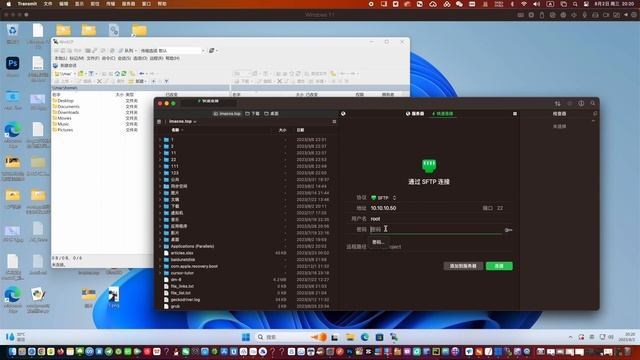The height and width of the screenshot is (360, 640).
Task: Select Desktop folder in WinSCP local panel
Action: [66, 100]
